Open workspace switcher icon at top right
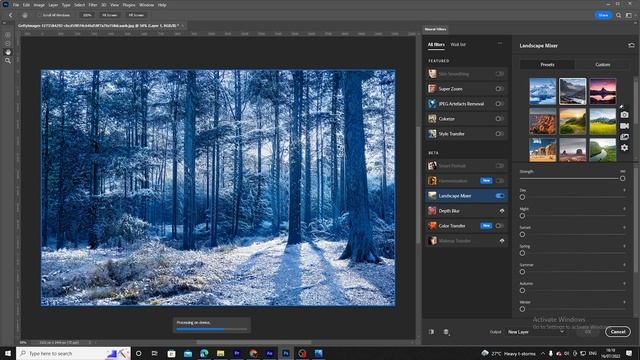 pos(629,15)
